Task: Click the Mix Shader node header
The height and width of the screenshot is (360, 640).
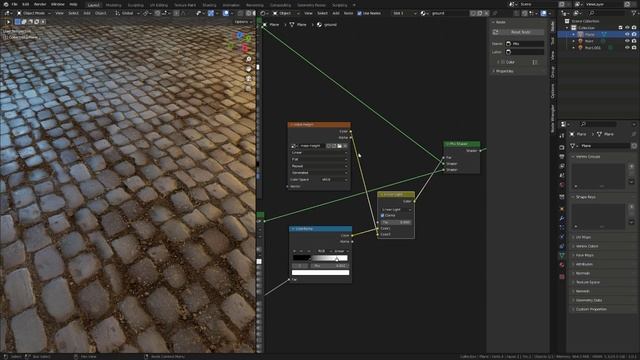Action: [x=462, y=144]
